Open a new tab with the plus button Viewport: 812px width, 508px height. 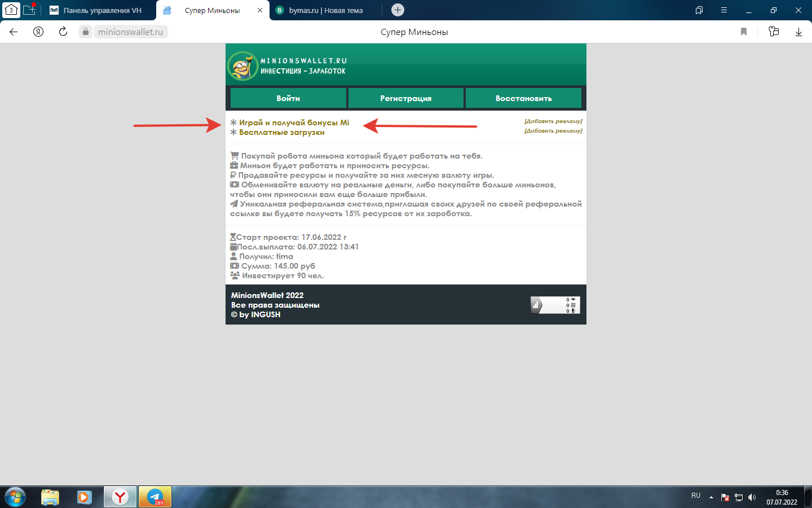[398, 10]
